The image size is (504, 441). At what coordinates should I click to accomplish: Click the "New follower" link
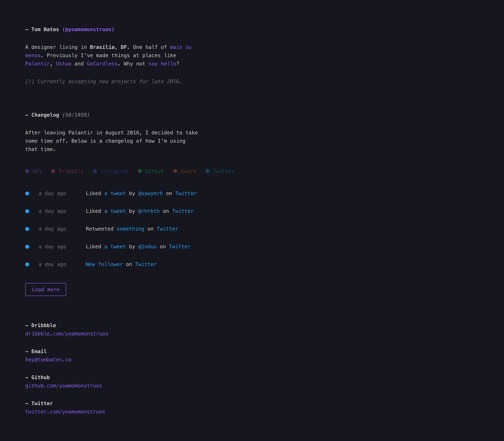click(104, 264)
